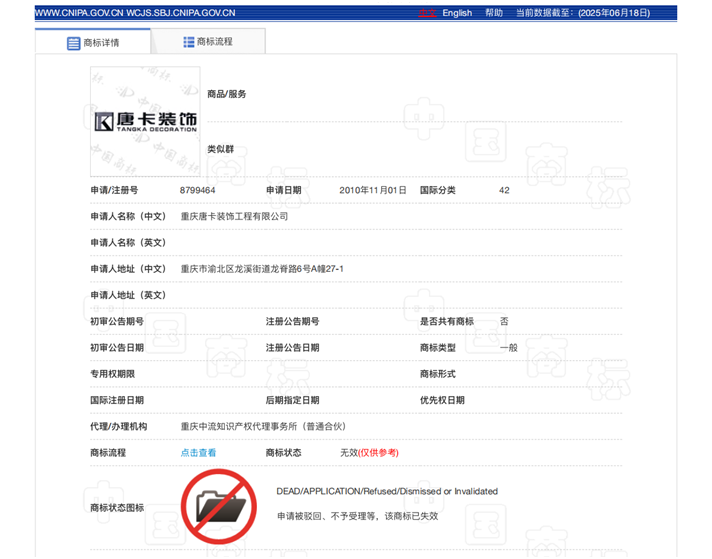
Task: Click the application date 2010年11月01日
Action: [x=373, y=189]
